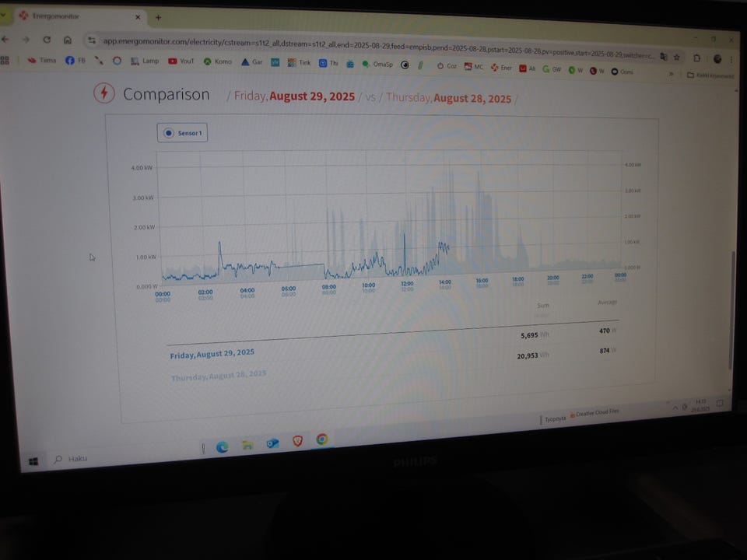Click the 20,953 Wh sum value
747x560 pixels.
pos(532,355)
